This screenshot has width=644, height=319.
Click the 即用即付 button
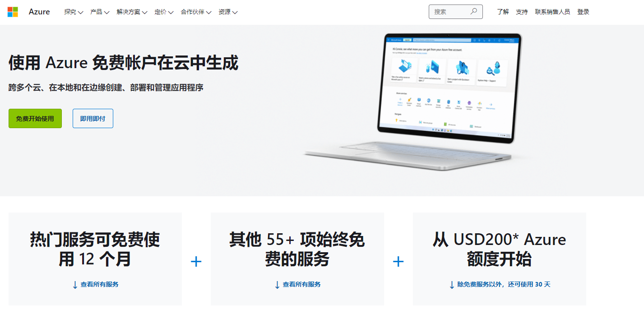pyautogui.click(x=93, y=118)
